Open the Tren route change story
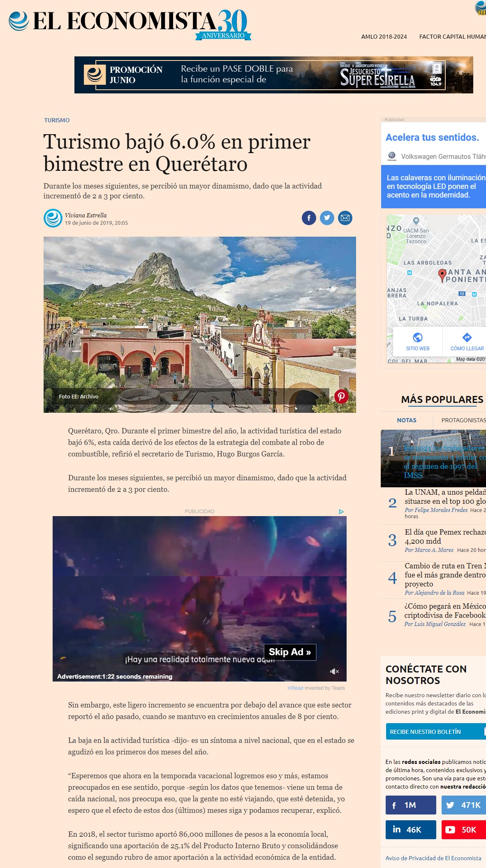This screenshot has width=486, height=868. point(445,575)
